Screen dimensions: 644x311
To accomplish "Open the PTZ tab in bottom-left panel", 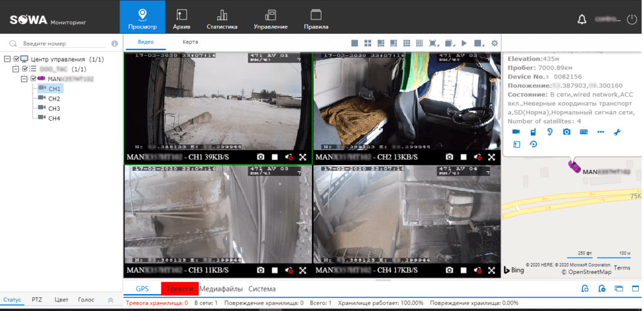I will (x=37, y=300).
